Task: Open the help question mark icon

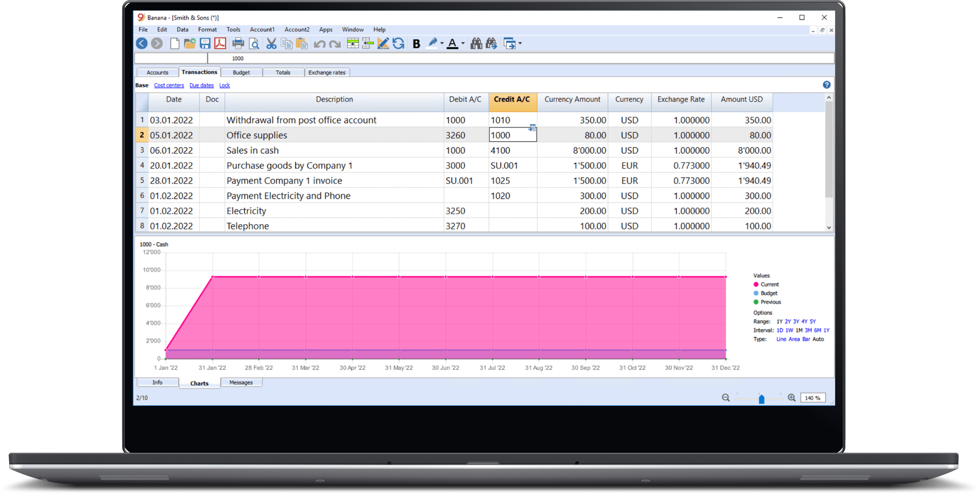Action: [x=826, y=85]
